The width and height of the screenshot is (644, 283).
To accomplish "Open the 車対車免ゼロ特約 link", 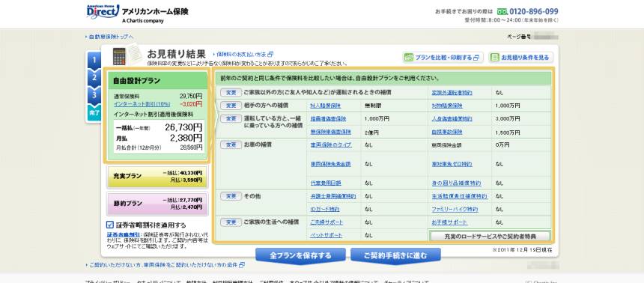I will coord(452,164).
